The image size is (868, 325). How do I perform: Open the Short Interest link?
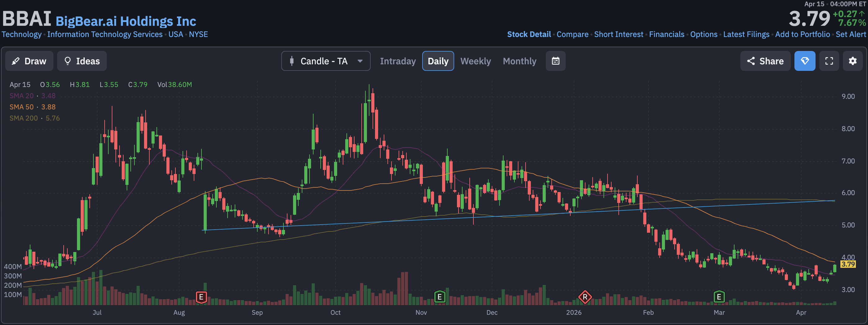pyautogui.click(x=619, y=34)
